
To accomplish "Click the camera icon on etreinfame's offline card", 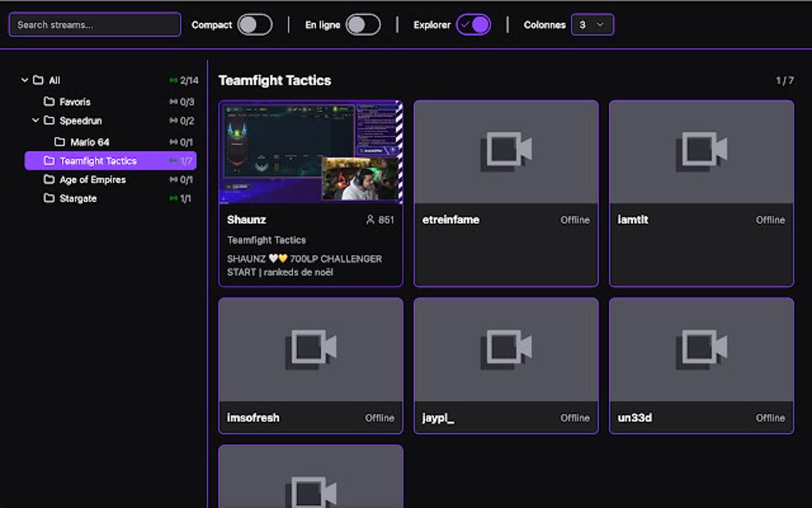I will click(x=506, y=151).
